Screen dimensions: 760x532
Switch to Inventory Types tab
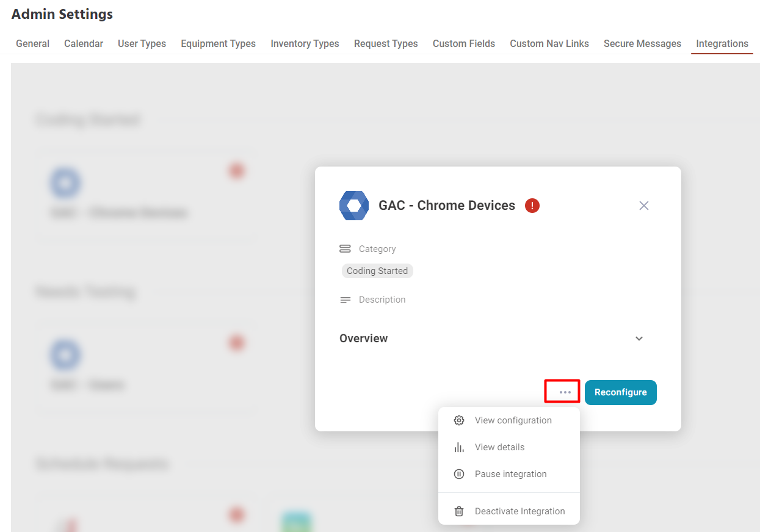click(x=305, y=43)
